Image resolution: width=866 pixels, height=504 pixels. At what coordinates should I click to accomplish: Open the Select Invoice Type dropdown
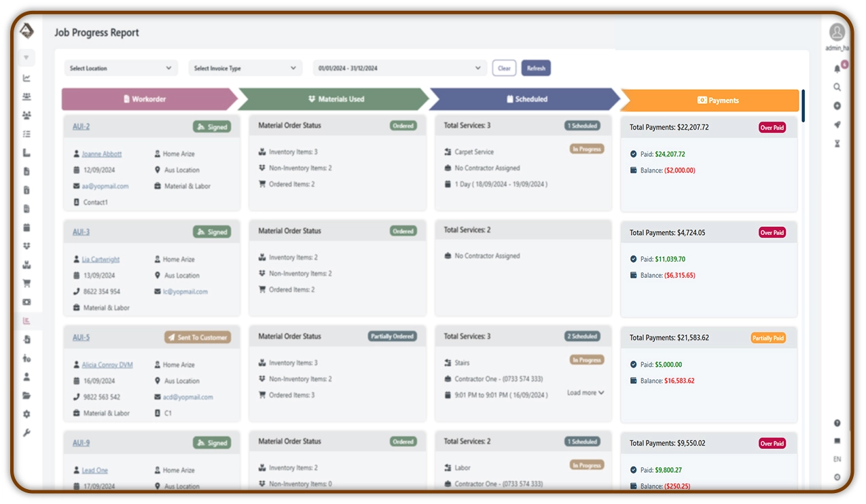coord(245,68)
